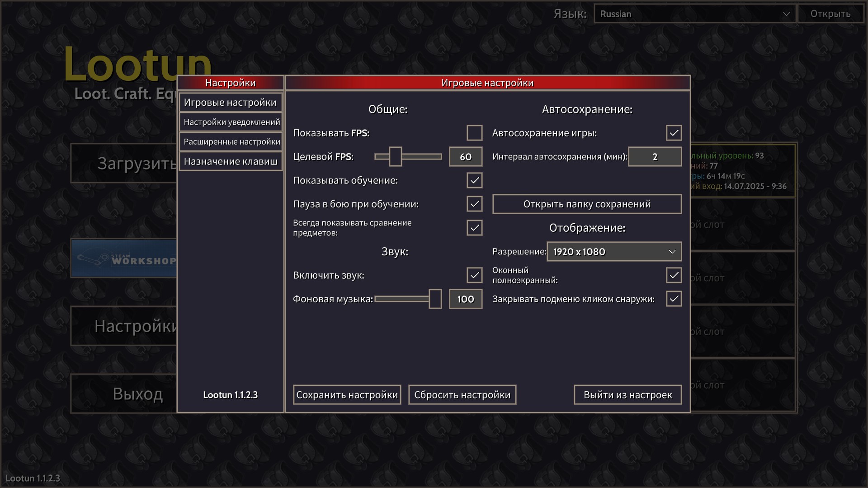
Task: Open Расширенные настройки tab
Action: click(231, 142)
